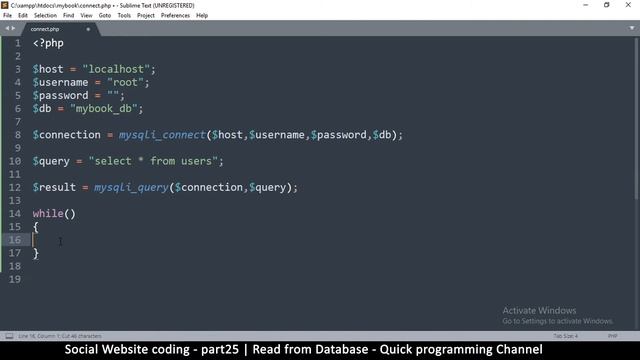Close the connect.php tab via unsaved dot
This screenshot has width=640, height=360.
click(88, 29)
